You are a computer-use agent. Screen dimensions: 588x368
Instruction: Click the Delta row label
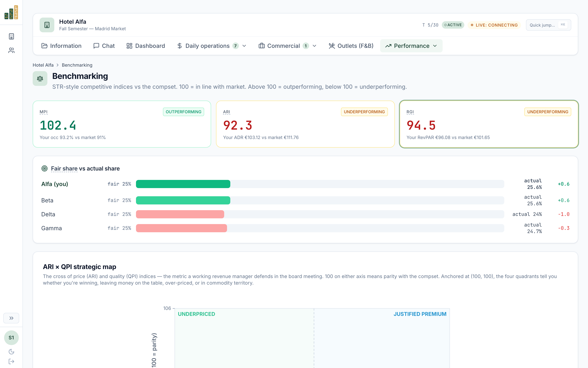coord(48,214)
